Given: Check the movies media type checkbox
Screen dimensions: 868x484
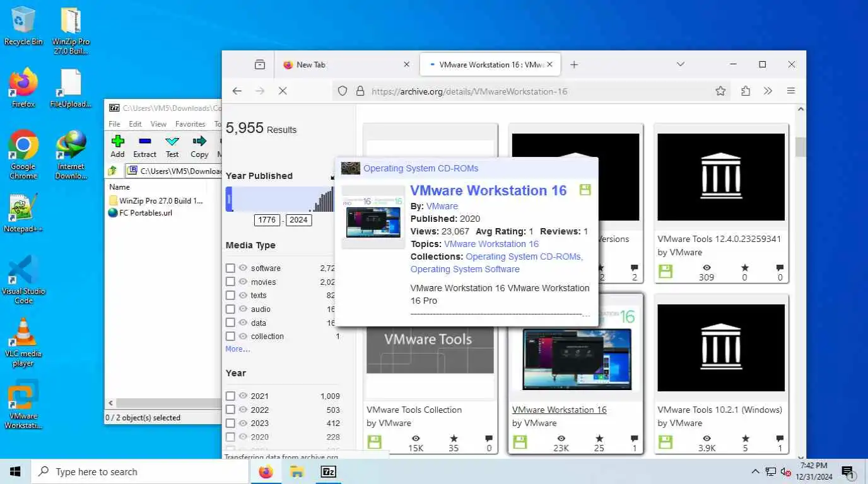Looking at the screenshot, I should tap(230, 282).
